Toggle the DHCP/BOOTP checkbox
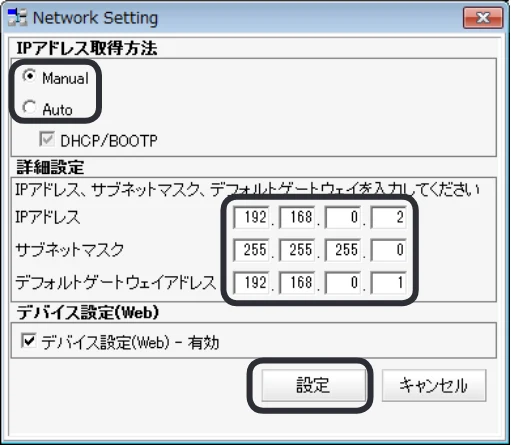The height and width of the screenshot is (445, 511). click(47, 139)
